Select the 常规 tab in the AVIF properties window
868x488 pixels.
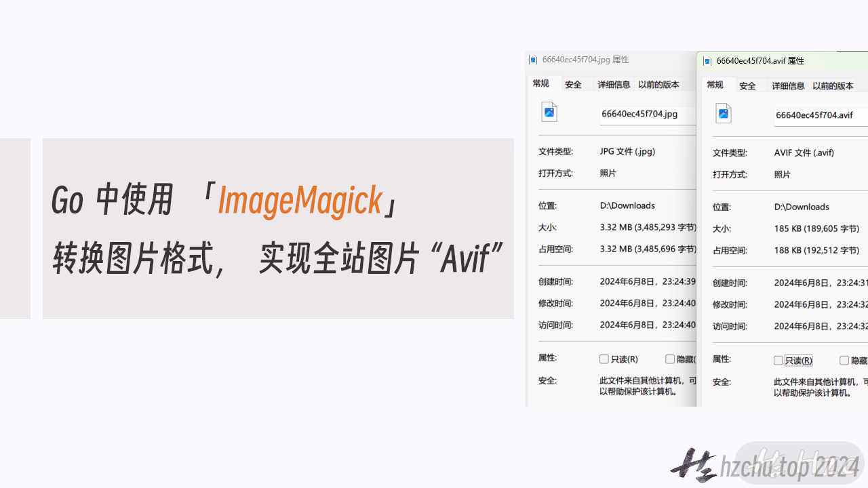pyautogui.click(x=715, y=85)
